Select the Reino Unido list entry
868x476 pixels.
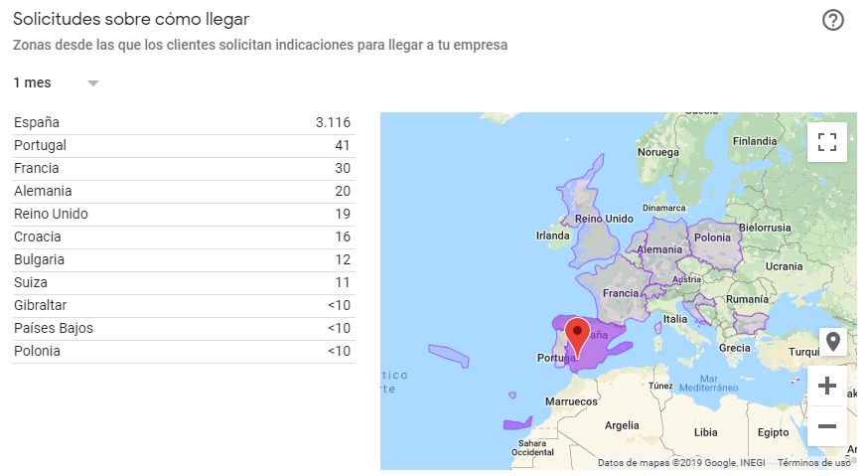click(x=183, y=214)
